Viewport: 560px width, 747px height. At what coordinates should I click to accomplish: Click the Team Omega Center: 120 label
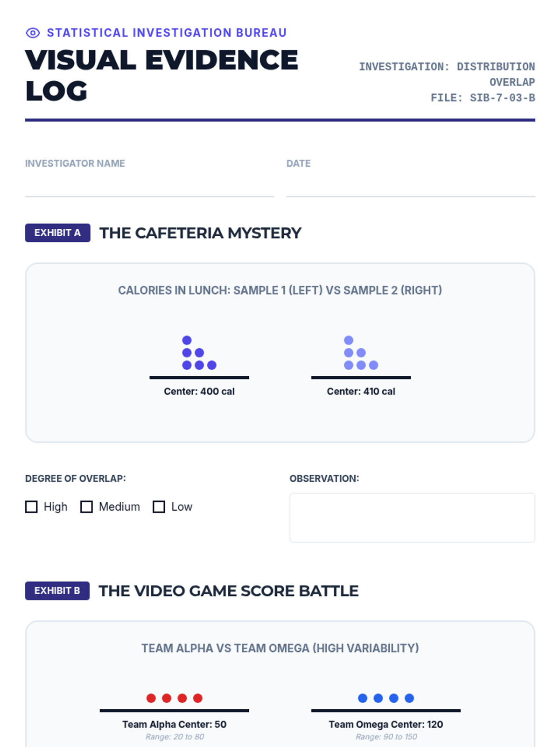[x=385, y=724]
